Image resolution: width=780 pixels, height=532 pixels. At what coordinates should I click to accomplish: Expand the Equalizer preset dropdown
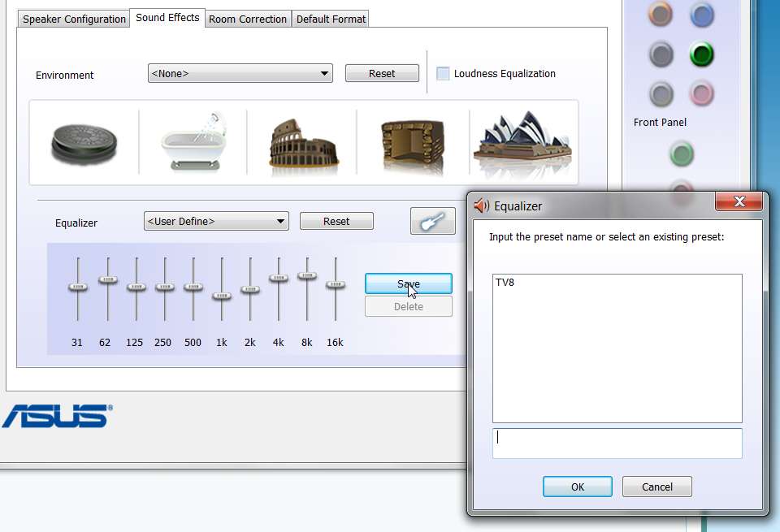click(x=216, y=221)
